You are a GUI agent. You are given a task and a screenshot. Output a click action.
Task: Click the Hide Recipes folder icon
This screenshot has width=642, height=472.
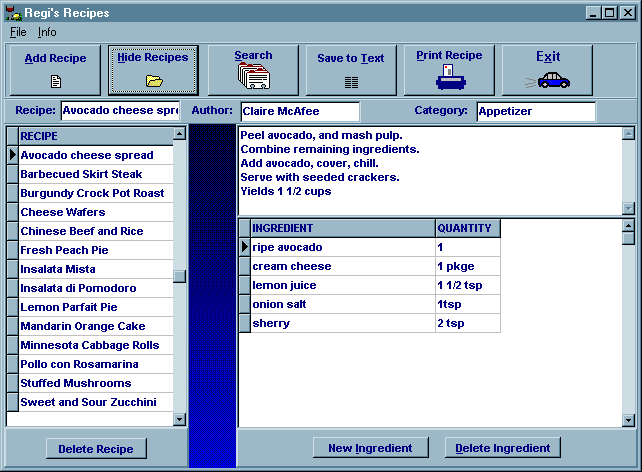[154, 81]
